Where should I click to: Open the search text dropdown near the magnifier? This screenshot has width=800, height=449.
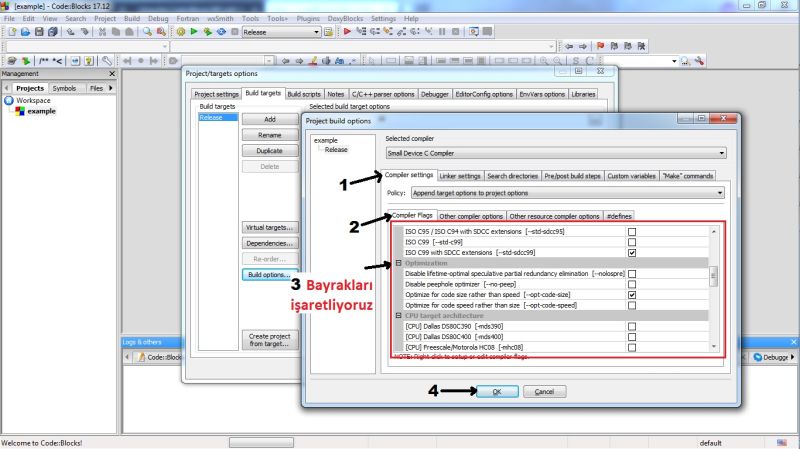(674, 61)
